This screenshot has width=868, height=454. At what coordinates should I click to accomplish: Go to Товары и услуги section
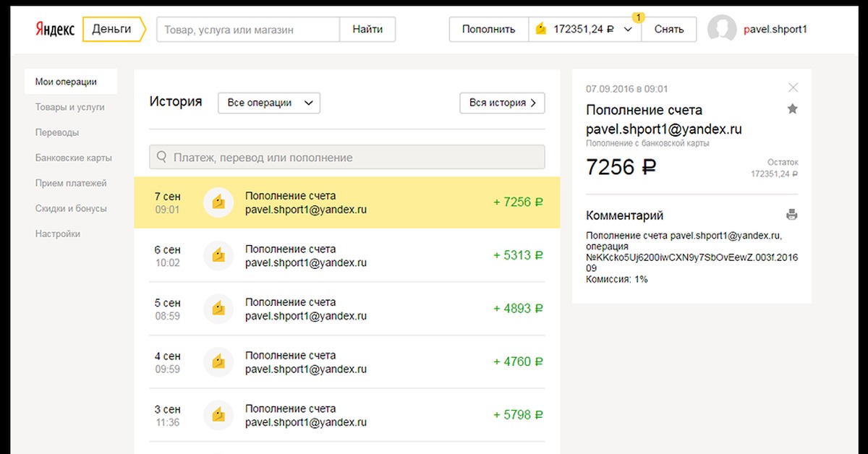pyautogui.click(x=70, y=107)
